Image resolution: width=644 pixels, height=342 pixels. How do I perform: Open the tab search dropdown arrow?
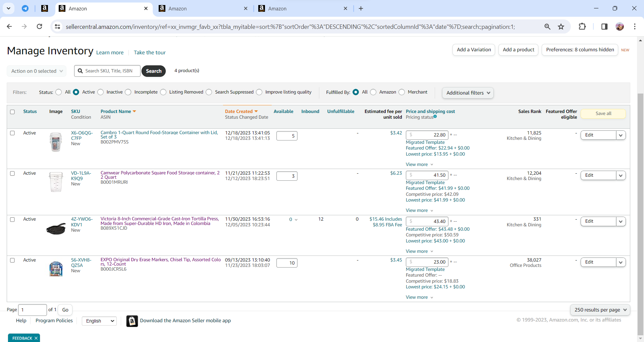click(x=8, y=8)
